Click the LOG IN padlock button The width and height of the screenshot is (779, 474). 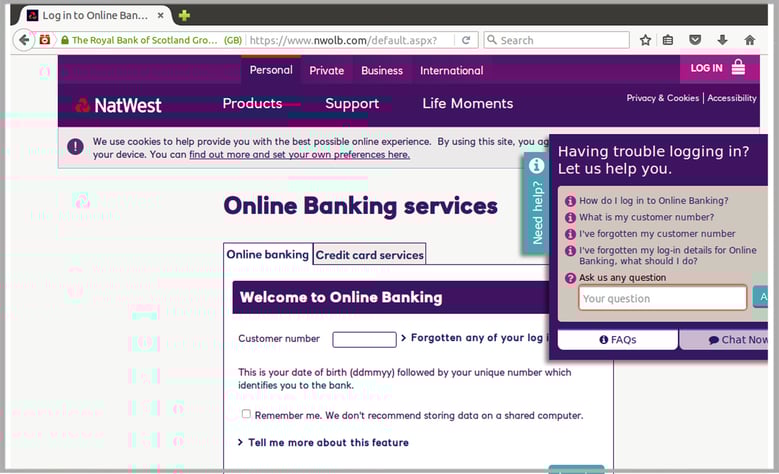pos(719,68)
